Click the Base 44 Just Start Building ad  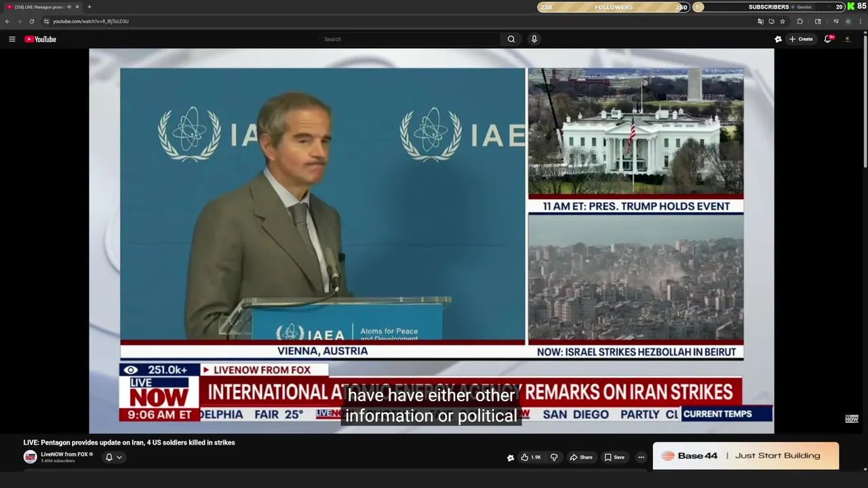click(746, 456)
